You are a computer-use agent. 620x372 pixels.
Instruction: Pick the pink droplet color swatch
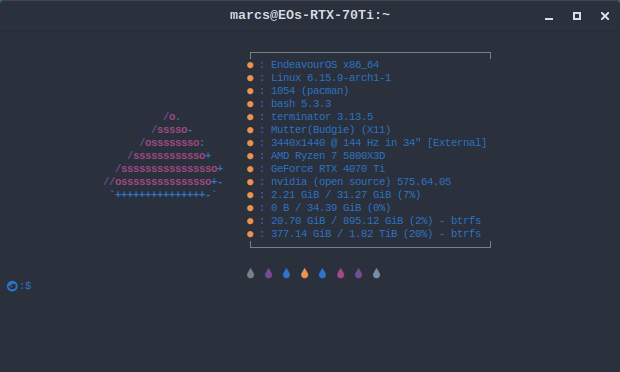[340, 273]
